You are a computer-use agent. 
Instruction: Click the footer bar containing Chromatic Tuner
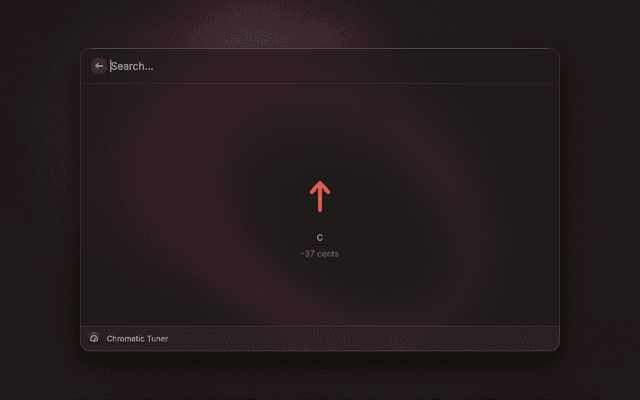click(320, 338)
